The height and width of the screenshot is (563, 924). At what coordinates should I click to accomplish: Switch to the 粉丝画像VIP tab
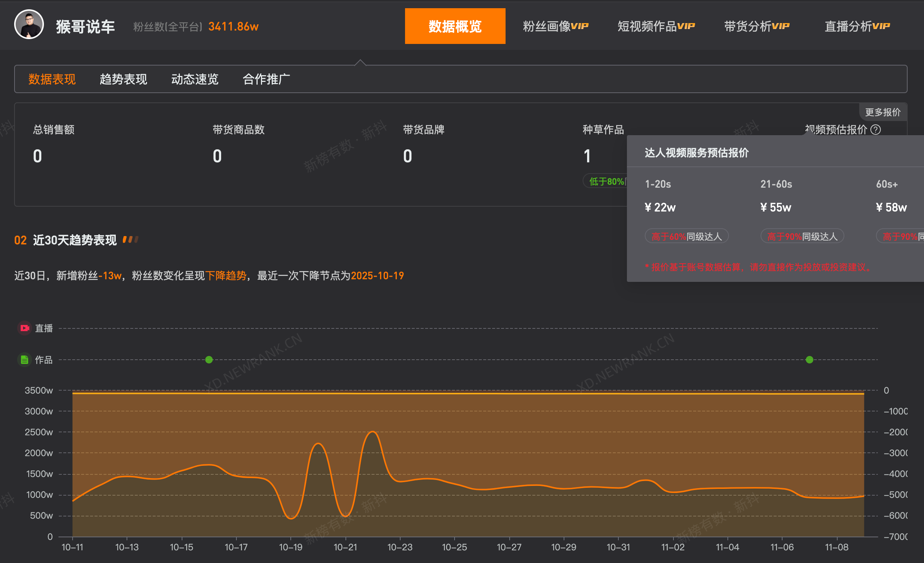(555, 26)
